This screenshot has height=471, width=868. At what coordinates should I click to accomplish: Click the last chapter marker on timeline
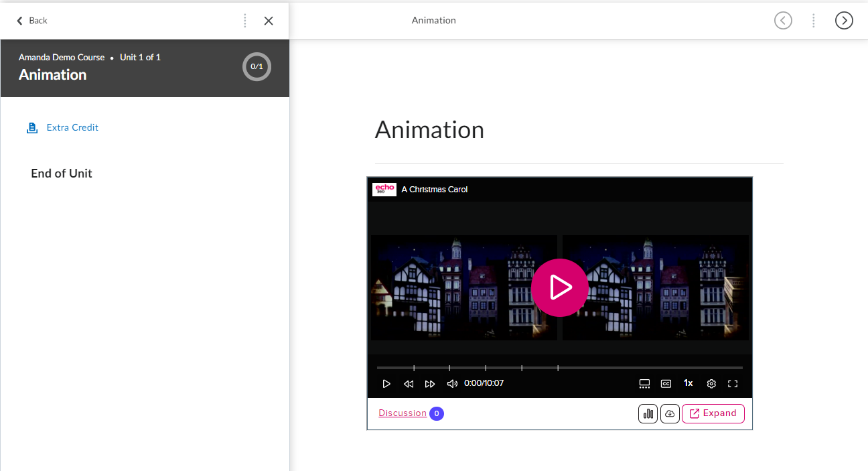coord(558,368)
